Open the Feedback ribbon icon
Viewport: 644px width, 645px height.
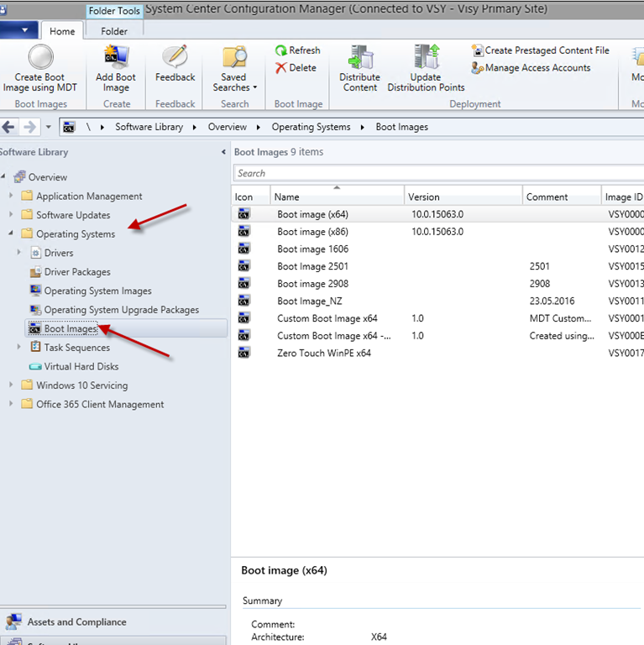[175, 58]
